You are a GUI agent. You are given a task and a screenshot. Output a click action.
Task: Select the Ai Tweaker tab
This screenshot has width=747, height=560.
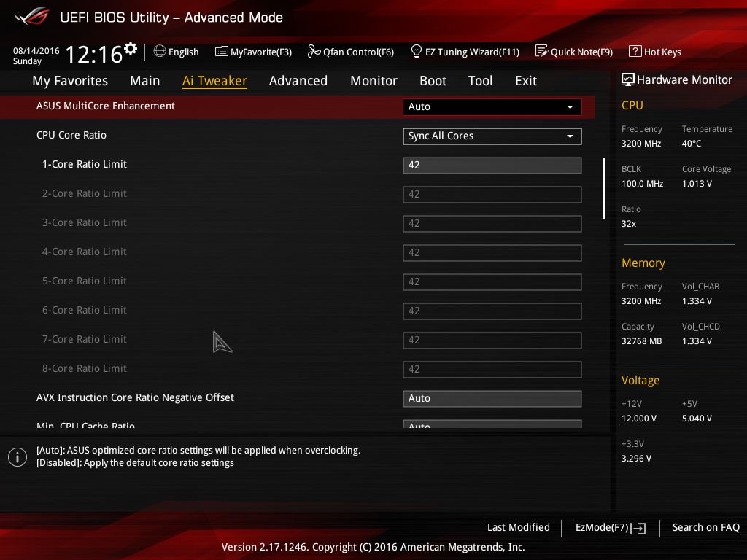point(214,81)
